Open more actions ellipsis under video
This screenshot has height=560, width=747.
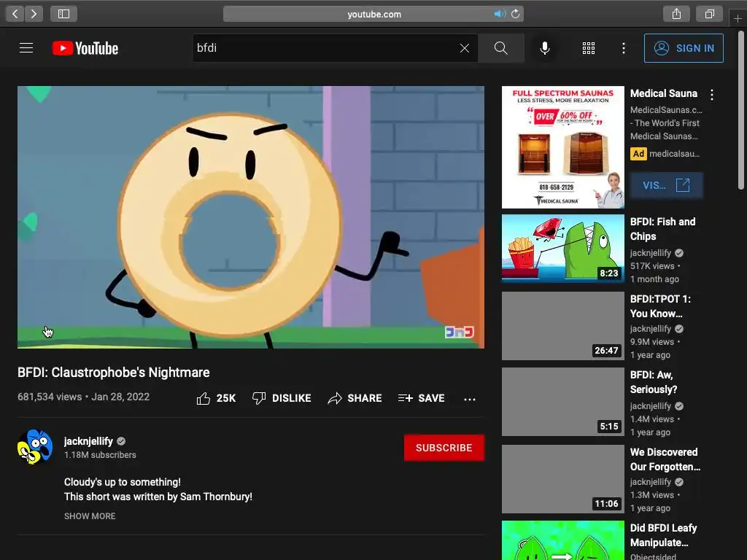[470, 399]
